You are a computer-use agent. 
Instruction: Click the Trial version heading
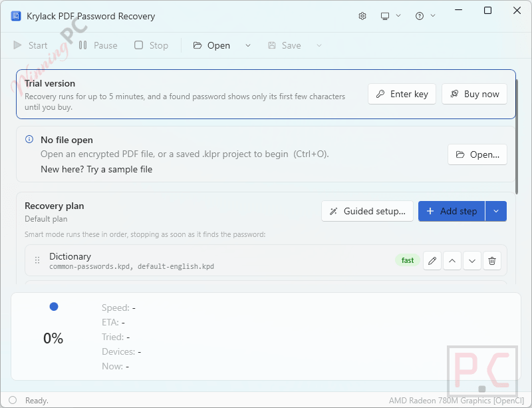pyautogui.click(x=50, y=83)
